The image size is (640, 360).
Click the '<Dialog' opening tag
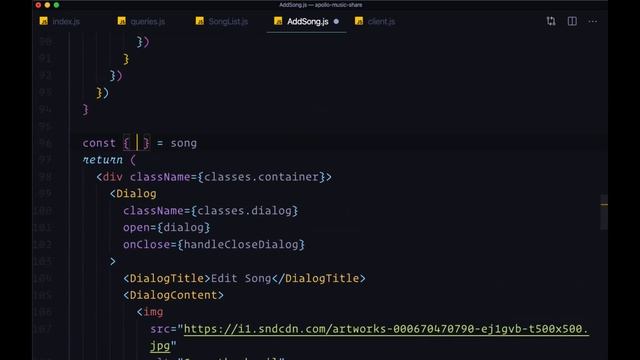133,193
